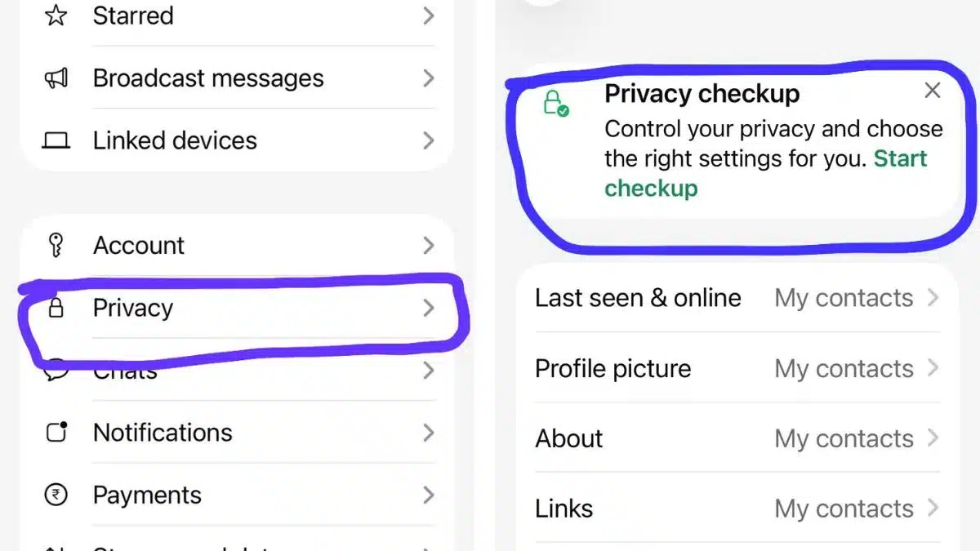Click the Starred star icon
The width and height of the screenshot is (980, 551).
click(54, 15)
